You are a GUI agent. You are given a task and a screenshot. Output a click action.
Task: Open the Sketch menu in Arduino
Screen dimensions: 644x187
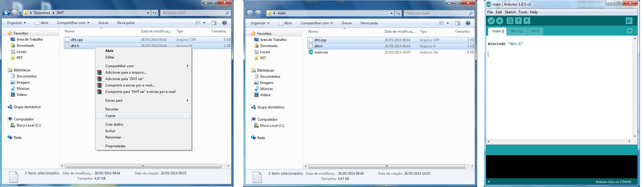pos(510,12)
